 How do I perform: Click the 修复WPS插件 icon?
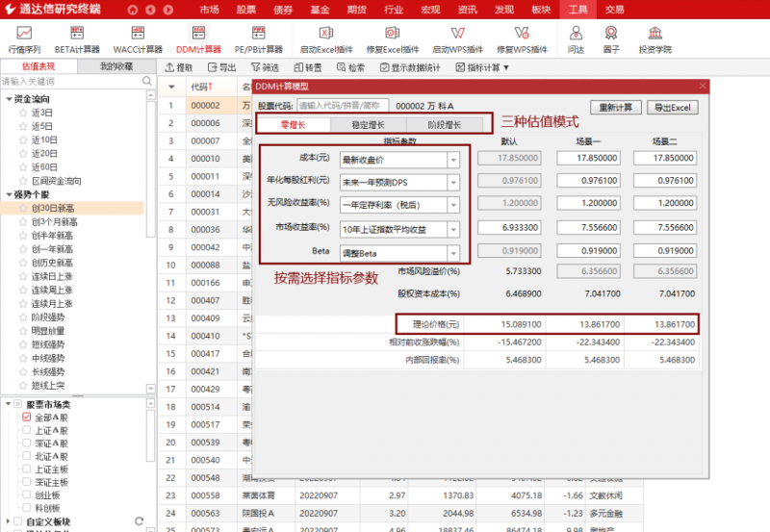522,39
